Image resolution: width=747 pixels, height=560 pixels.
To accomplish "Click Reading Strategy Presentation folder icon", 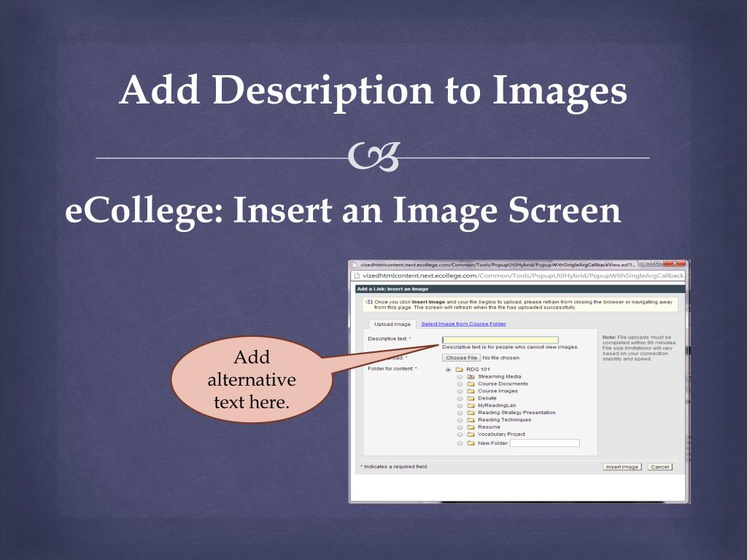I will point(471,413).
